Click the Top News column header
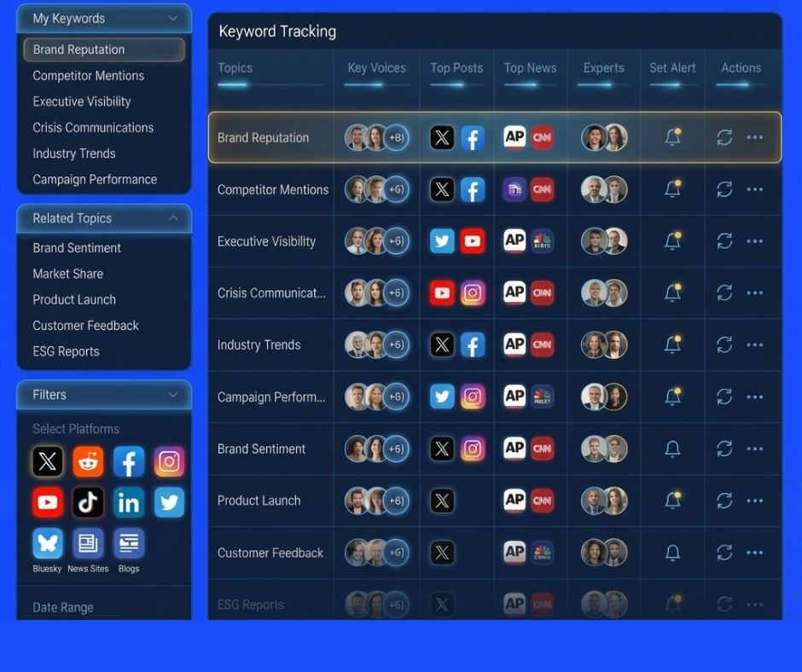 (x=530, y=68)
